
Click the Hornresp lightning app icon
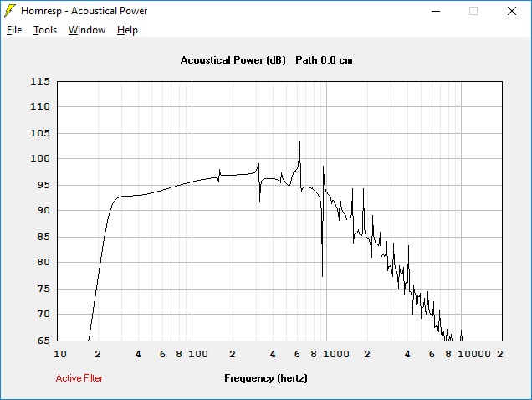coord(9,11)
